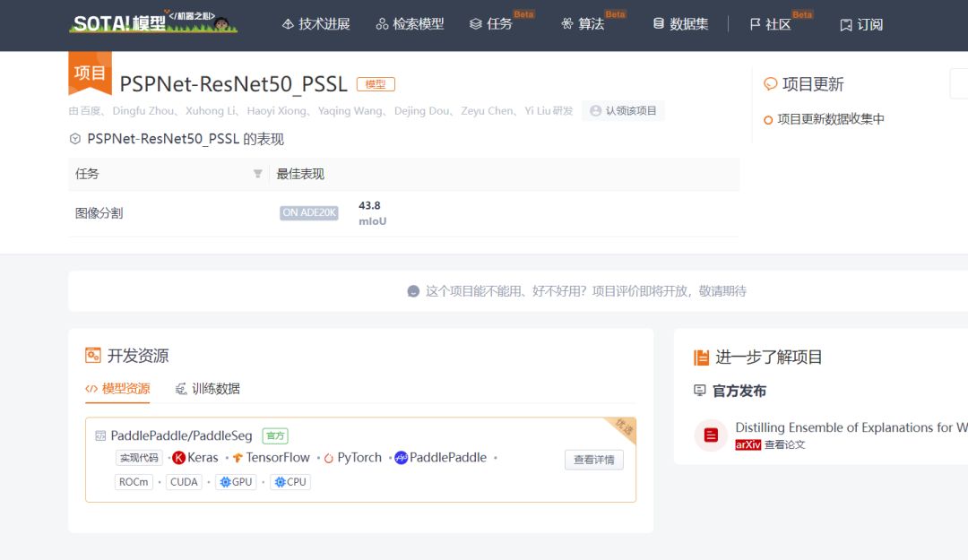Open the PaddlePaddle/PaddleSeg repository link
This screenshot has width=968, height=560.
(x=181, y=435)
